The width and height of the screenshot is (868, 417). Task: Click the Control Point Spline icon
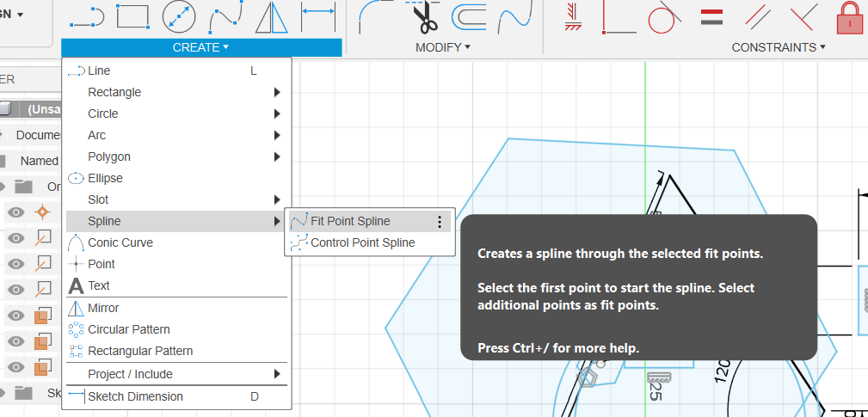coord(299,242)
